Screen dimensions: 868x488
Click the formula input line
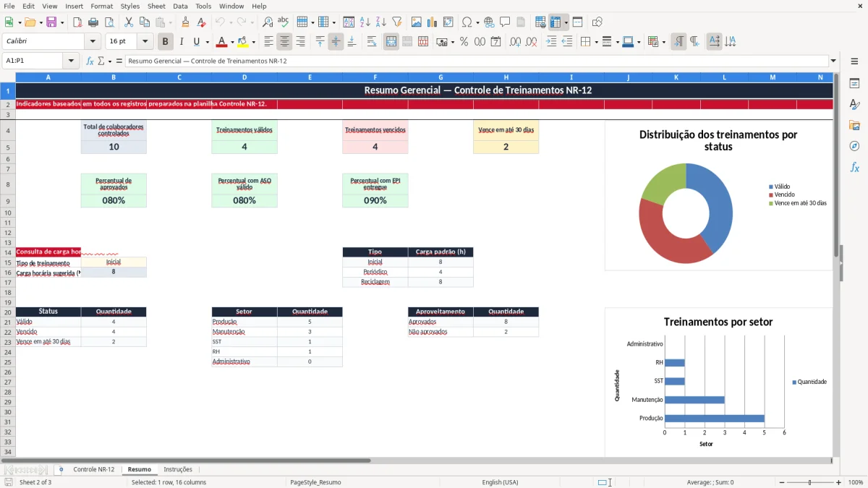pyautogui.click(x=477, y=61)
